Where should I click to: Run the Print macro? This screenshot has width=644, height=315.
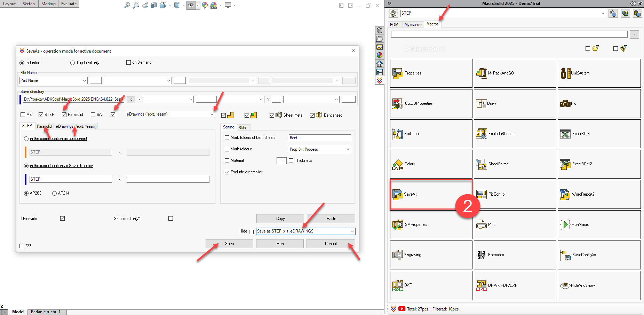pos(515,225)
